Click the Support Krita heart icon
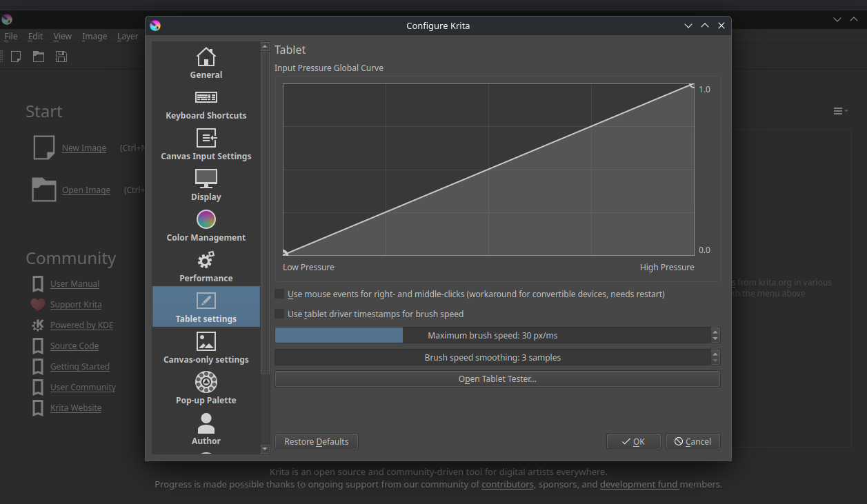867x504 pixels. (38, 304)
